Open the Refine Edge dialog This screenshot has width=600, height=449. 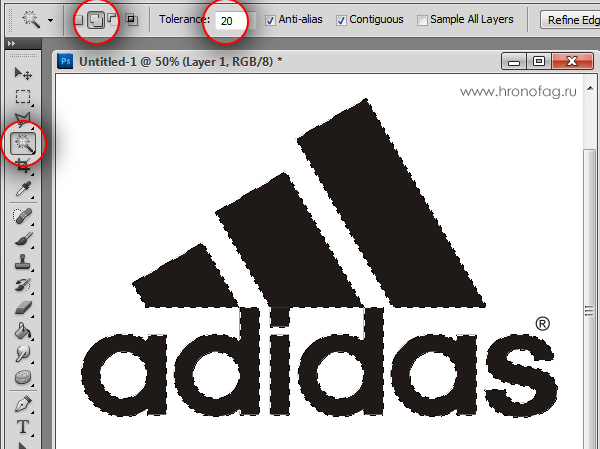pos(570,20)
